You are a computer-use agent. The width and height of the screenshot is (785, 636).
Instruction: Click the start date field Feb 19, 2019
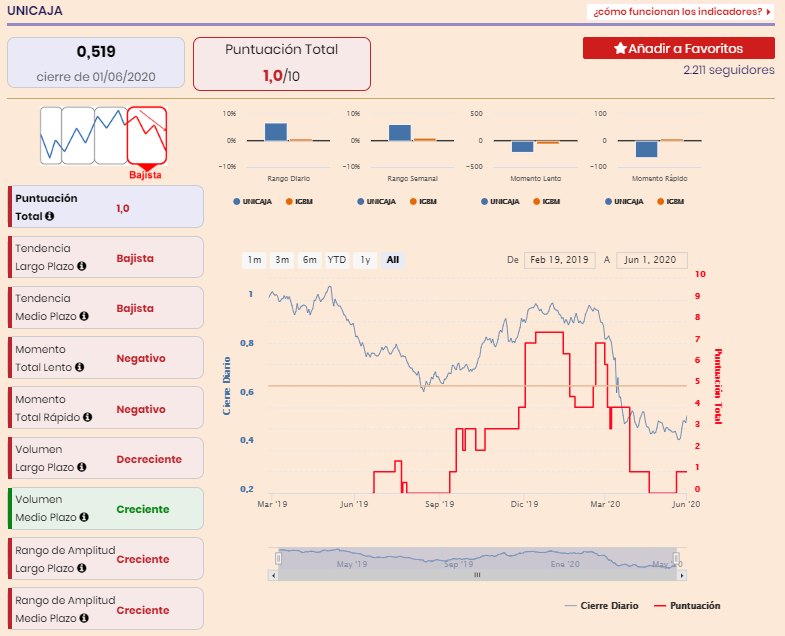coord(560,260)
